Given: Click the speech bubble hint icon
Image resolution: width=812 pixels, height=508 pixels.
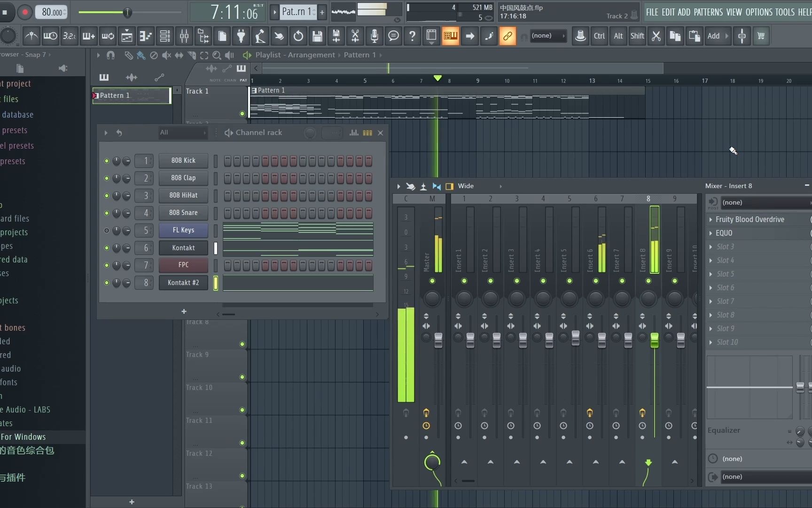Looking at the screenshot, I should click(393, 36).
